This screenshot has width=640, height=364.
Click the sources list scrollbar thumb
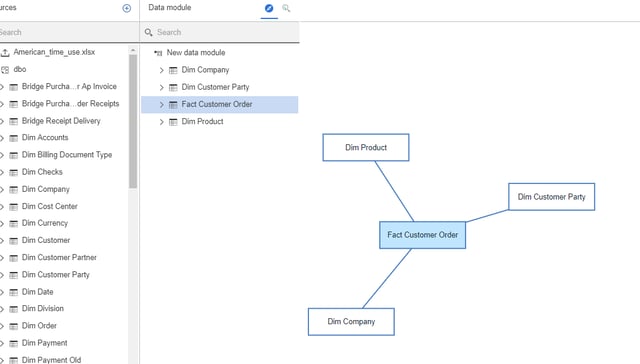tap(133, 121)
